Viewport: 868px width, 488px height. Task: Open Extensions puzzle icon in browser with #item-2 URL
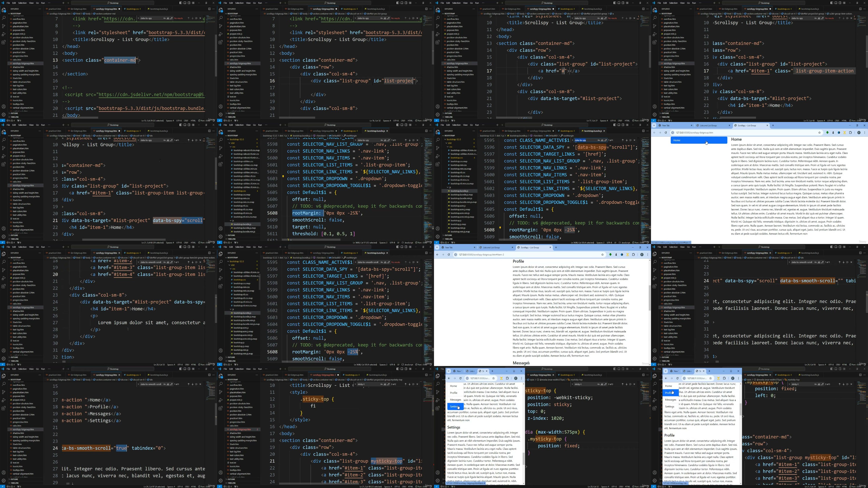(x=633, y=255)
